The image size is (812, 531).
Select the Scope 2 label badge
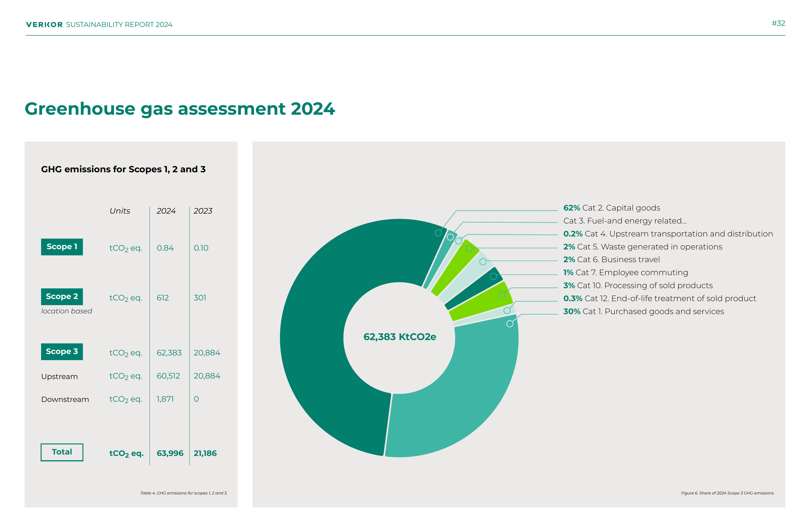tap(62, 296)
